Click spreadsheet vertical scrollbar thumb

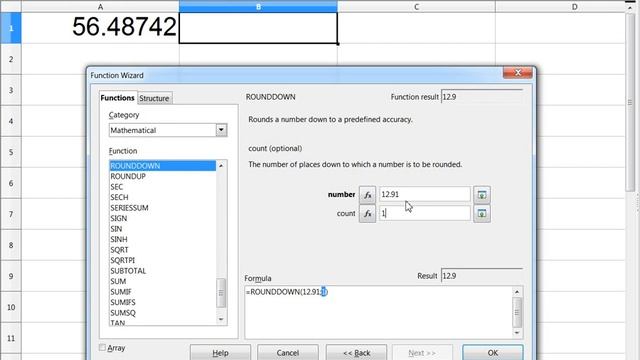[x=630, y=102]
